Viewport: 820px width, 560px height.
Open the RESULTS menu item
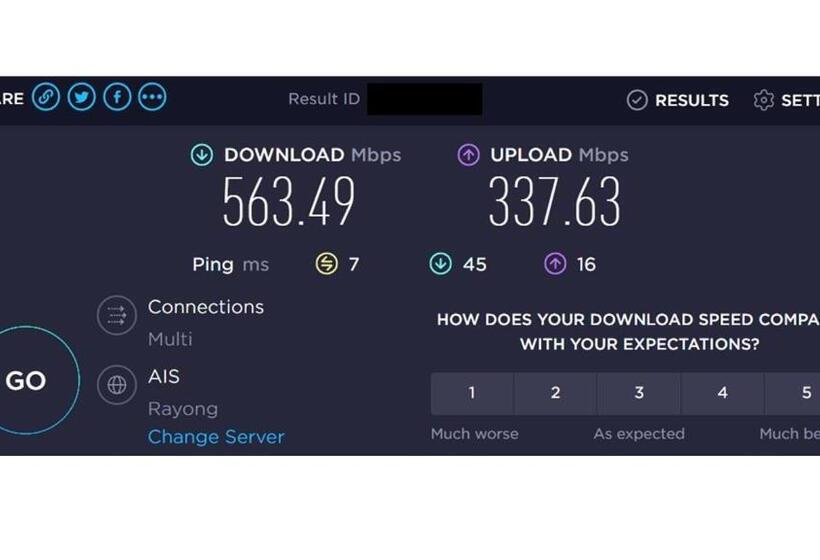pos(692,100)
